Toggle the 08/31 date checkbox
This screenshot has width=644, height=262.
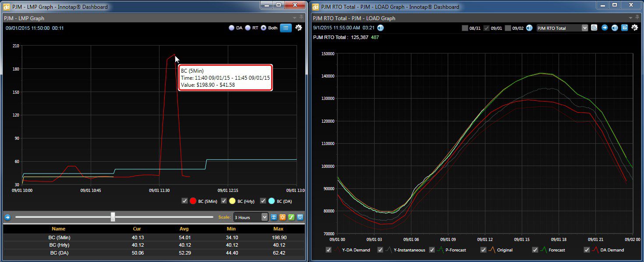click(x=465, y=28)
